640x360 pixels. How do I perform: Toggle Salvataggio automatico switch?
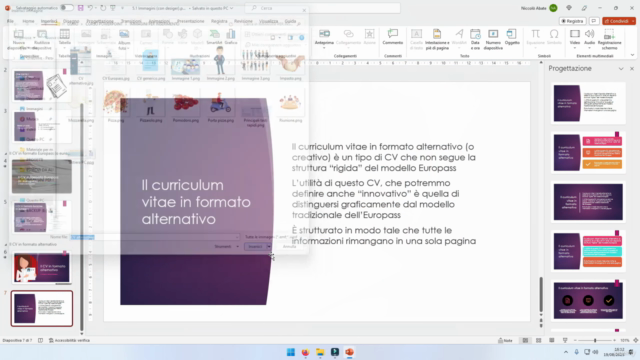pos(67,8)
